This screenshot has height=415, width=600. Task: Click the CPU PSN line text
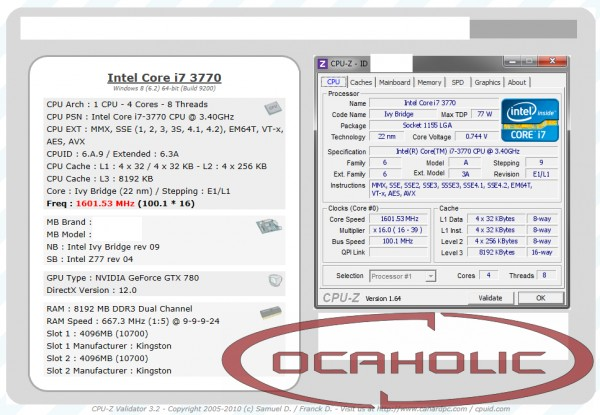click(140, 117)
